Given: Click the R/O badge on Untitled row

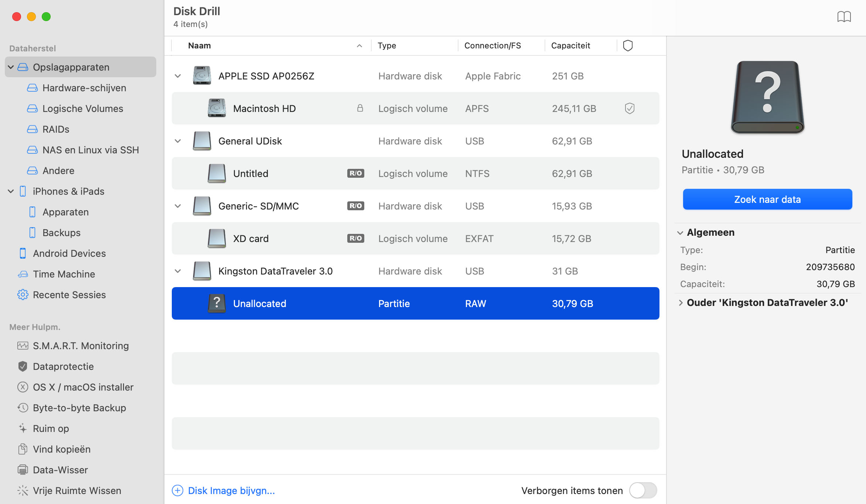Looking at the screenshot, I should (355, 173).
